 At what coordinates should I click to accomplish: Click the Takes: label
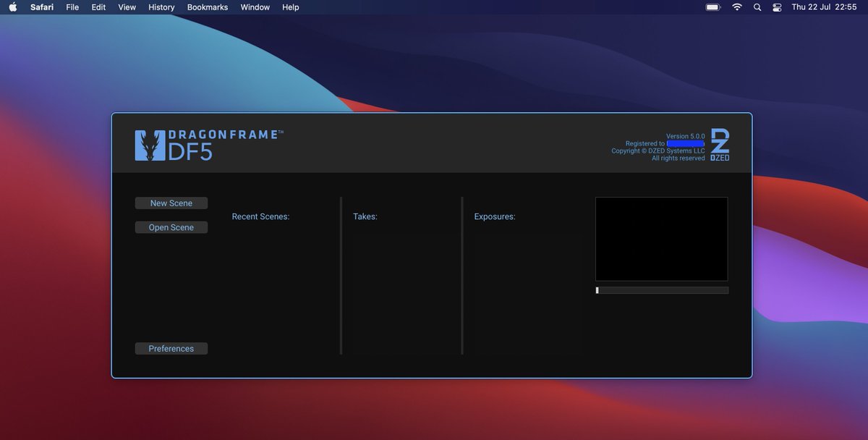tap(365, 216)
